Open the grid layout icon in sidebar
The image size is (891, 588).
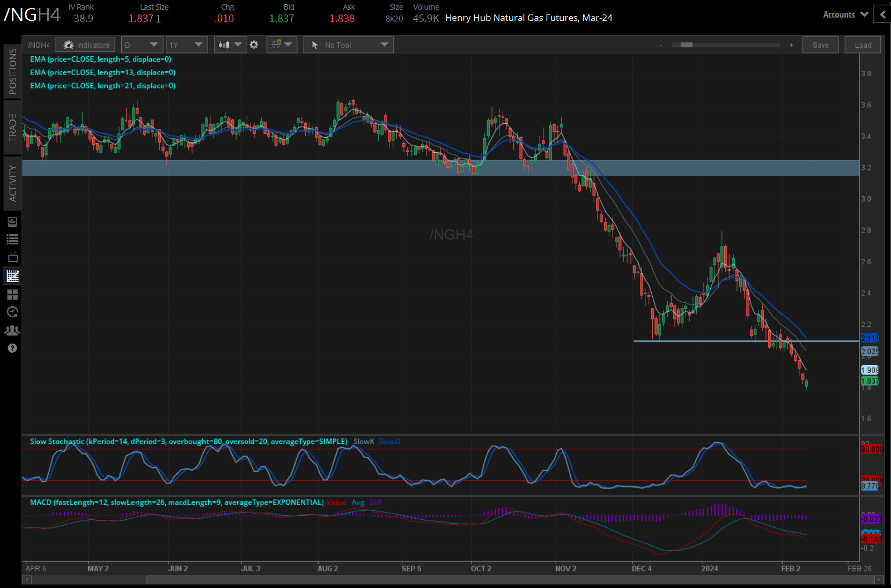click(x=12, y=294)
